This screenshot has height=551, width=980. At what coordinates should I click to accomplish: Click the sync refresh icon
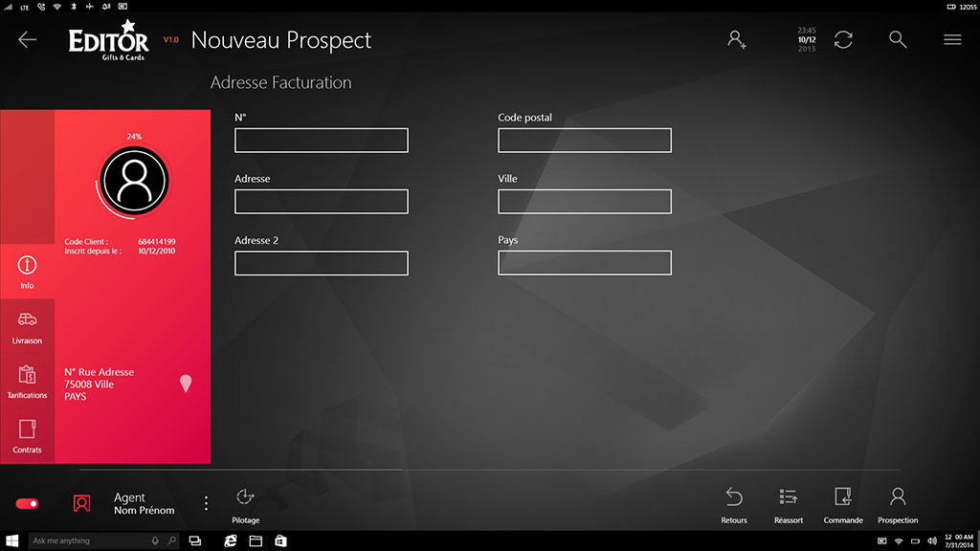[843, 39]
